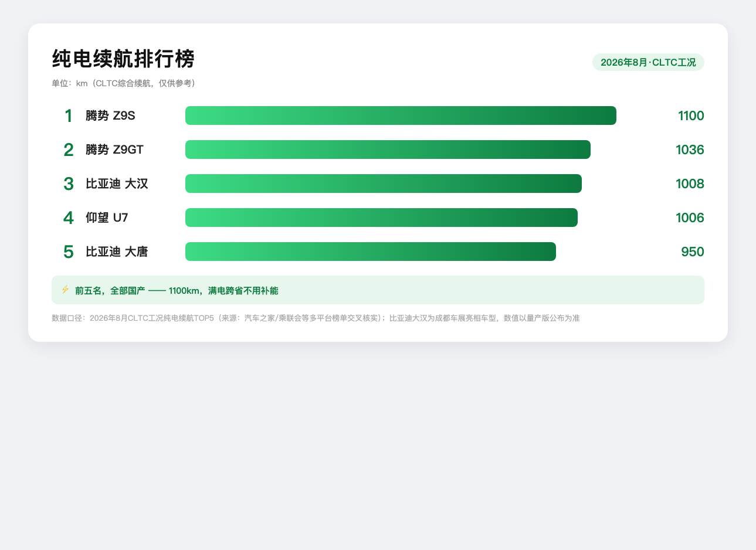This screenshot has width=756, height=550.
Task: Click the value 1008
Action: (690, 184)
